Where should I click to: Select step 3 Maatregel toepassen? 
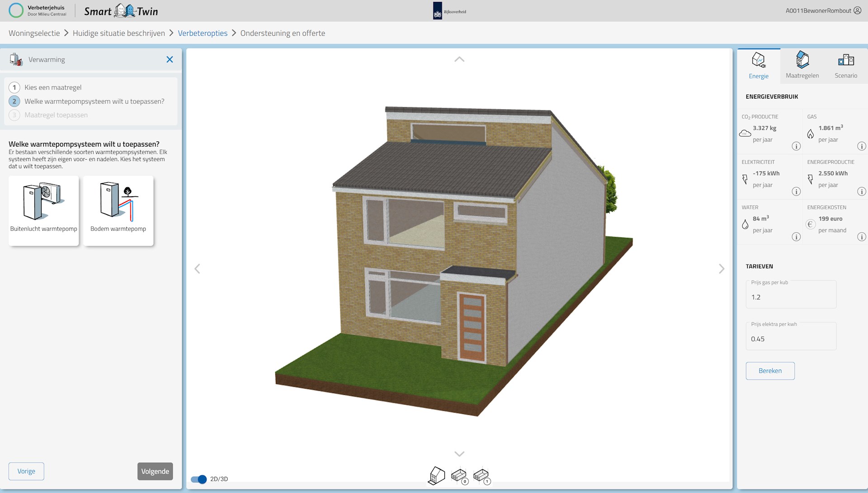[48, 115]
